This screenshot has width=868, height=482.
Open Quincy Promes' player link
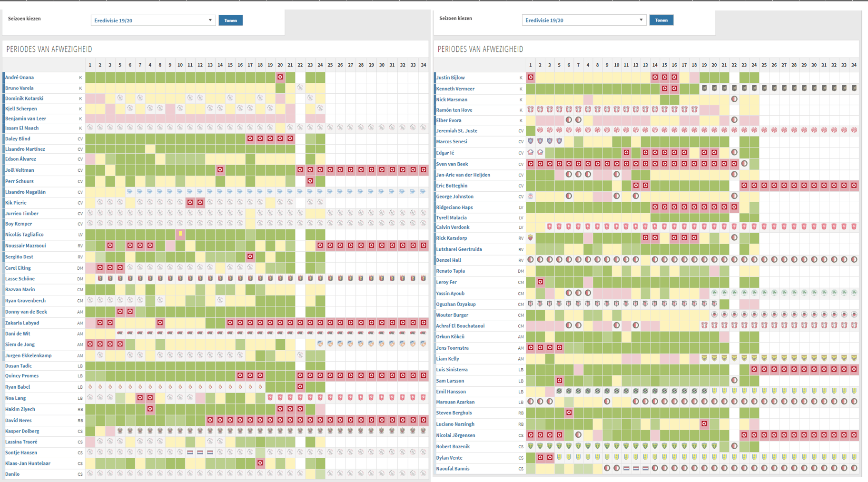(x=22, y=376)
